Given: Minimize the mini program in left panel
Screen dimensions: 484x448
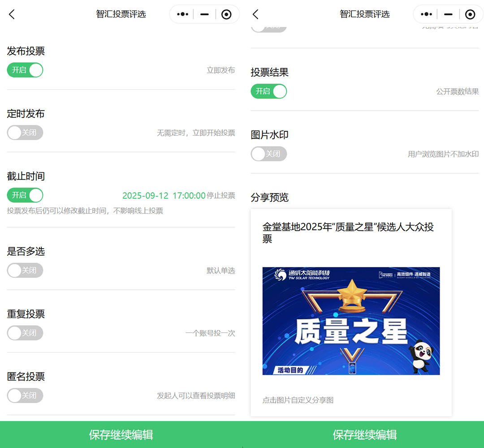Looking at the screenshot, I should tap(204, 14).
